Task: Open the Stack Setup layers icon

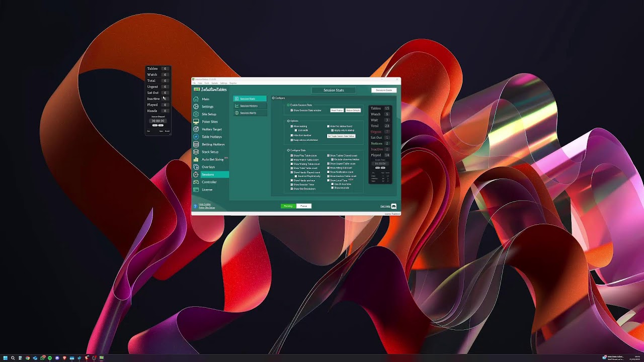Action: (196, 152)
